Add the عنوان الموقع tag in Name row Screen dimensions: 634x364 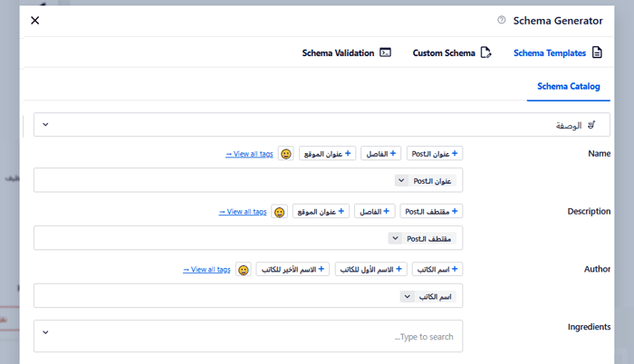(x=328, y=154)
